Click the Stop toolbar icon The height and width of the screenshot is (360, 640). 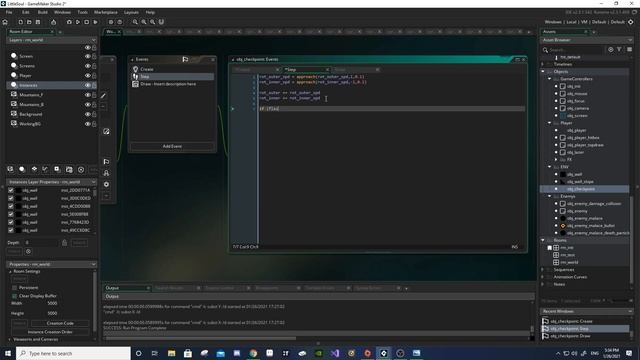[87, 22]
